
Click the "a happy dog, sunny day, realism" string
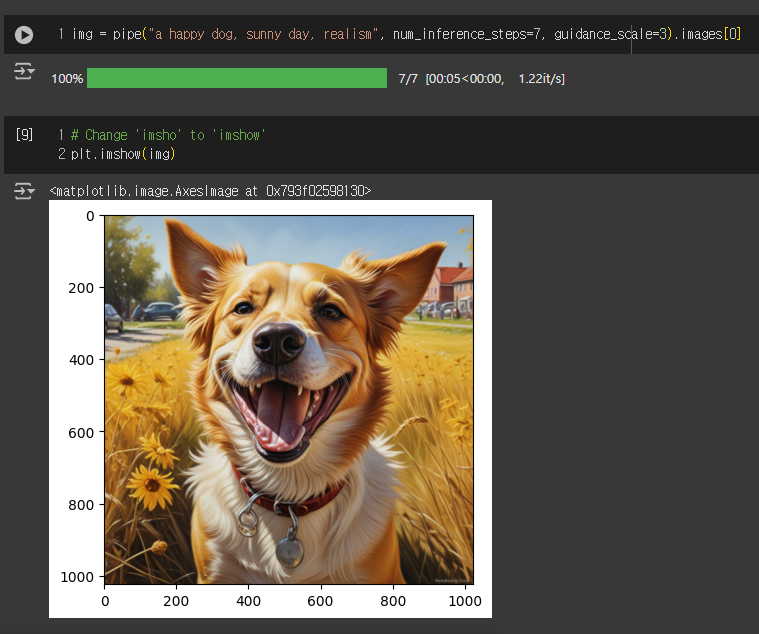(x=263, y=34)
